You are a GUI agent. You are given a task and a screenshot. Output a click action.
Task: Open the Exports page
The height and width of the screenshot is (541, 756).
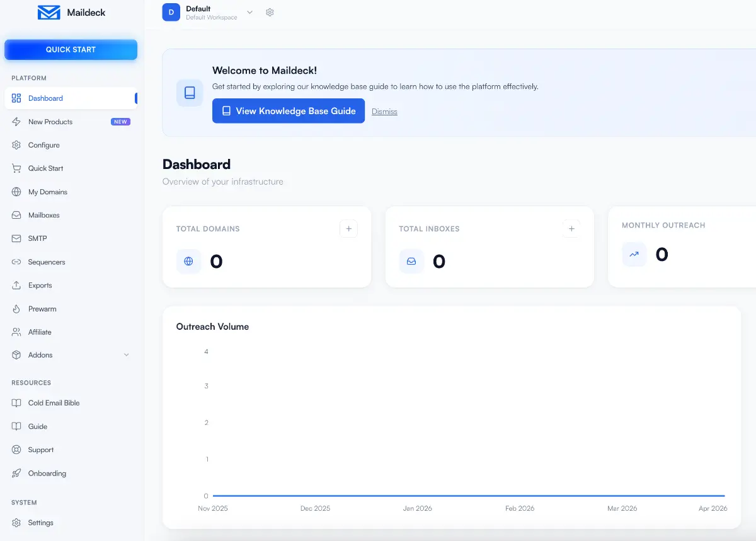[x=40, y=285]
